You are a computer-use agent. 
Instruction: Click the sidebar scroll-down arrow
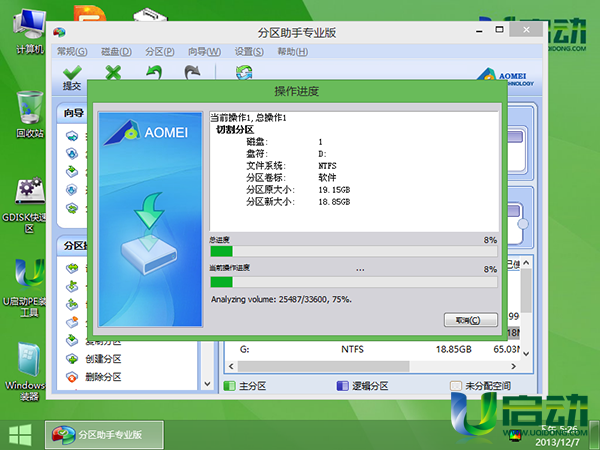(207, 383)
